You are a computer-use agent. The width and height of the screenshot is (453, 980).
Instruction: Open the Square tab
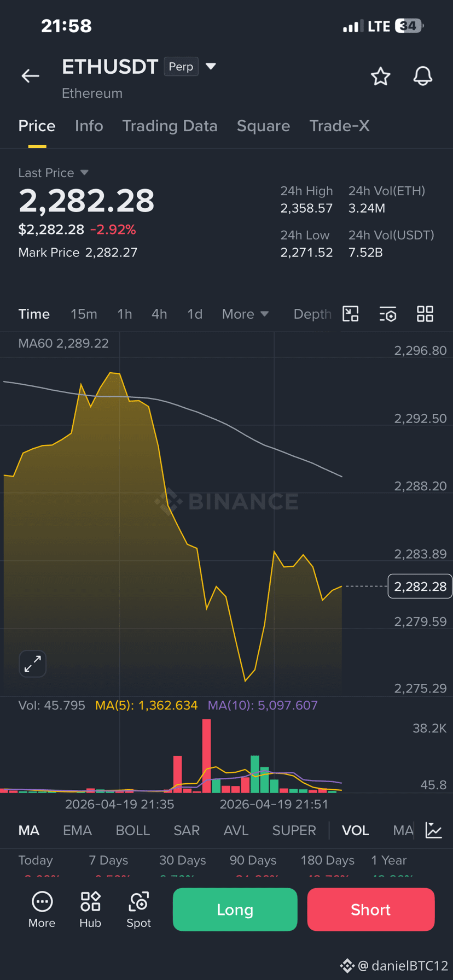263,126
